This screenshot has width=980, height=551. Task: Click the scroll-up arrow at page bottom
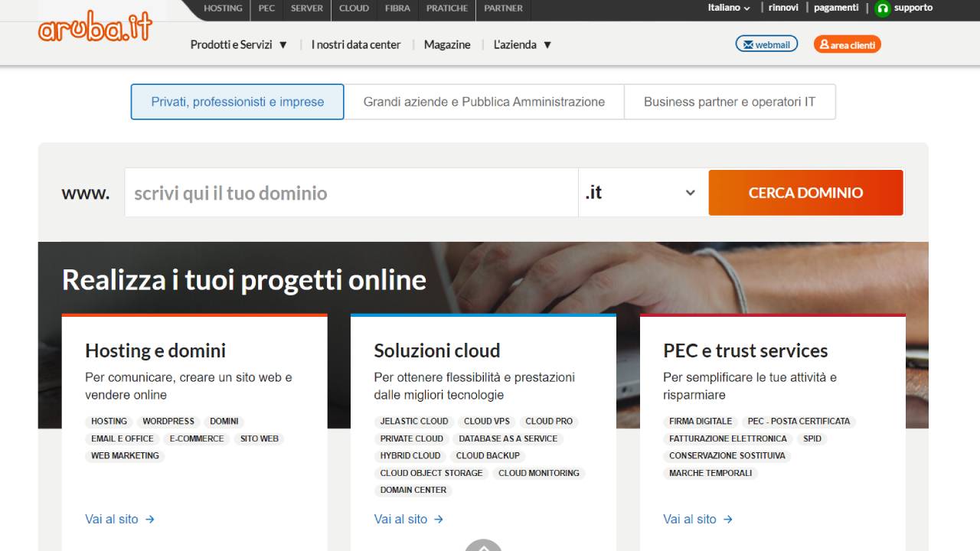(484, 546)
